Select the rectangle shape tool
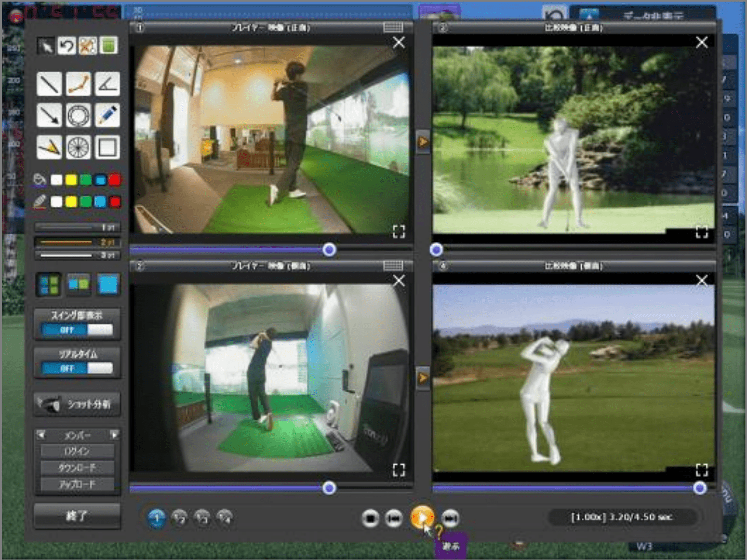This screenshot has width=747, height=560. point(107,147)
